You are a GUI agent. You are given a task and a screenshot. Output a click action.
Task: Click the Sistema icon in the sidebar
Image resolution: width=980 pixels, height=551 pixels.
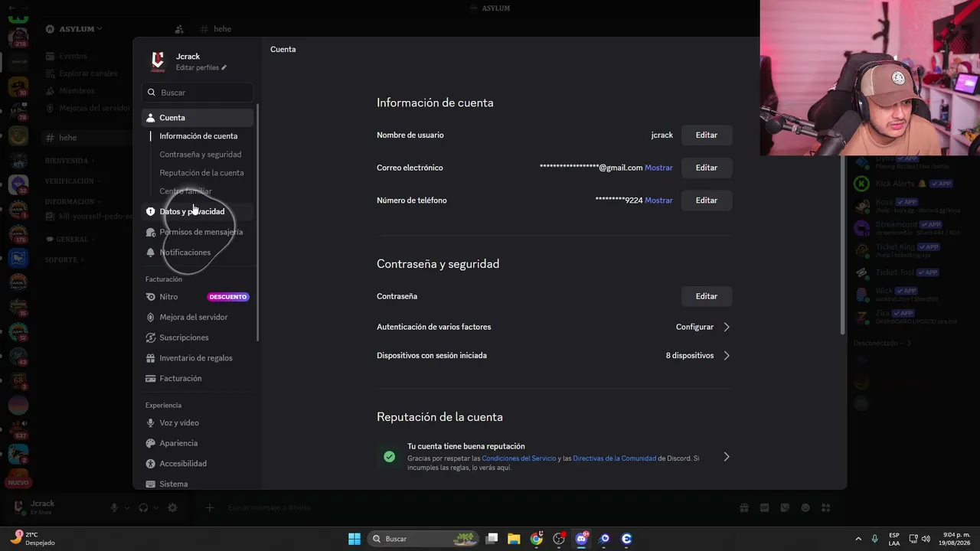click(151, 484)
